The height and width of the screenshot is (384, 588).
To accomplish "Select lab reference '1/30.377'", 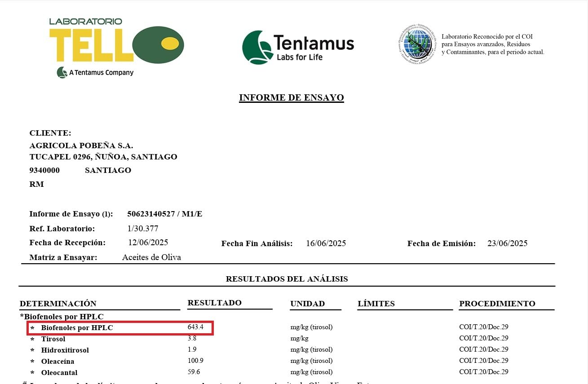I will pos(143,229).
